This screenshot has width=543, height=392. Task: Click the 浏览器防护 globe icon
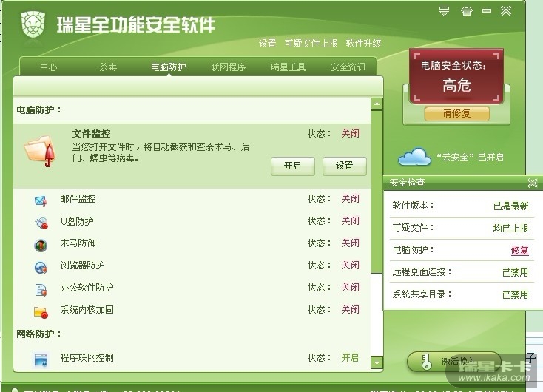[41, 267]
